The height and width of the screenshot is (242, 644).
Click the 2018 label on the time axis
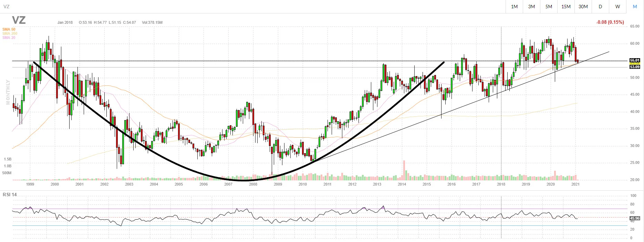[x=501, y=184]
